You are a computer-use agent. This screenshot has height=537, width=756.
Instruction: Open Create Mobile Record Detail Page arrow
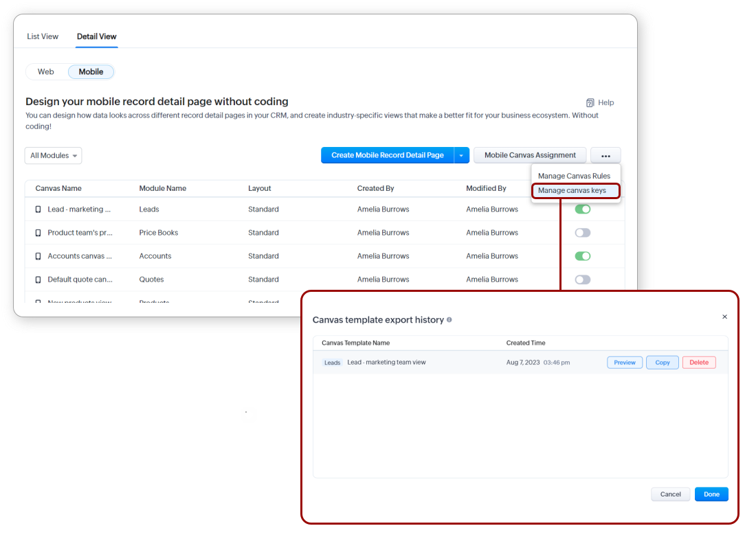(462, 155)
